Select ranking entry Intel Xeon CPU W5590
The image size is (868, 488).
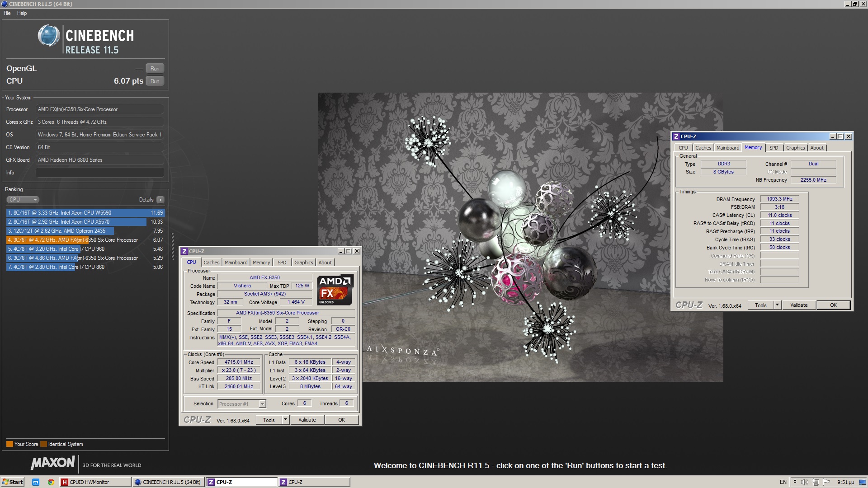point(85,213)
